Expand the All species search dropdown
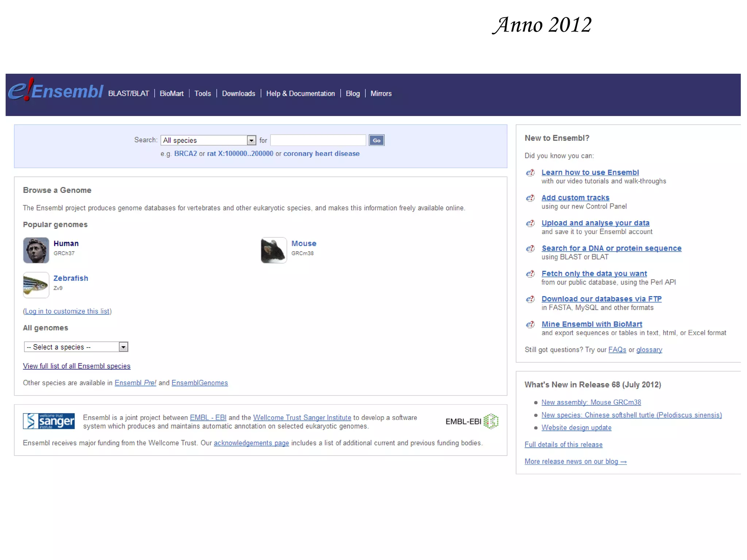The image size is (747, 560). coord(208,140)
